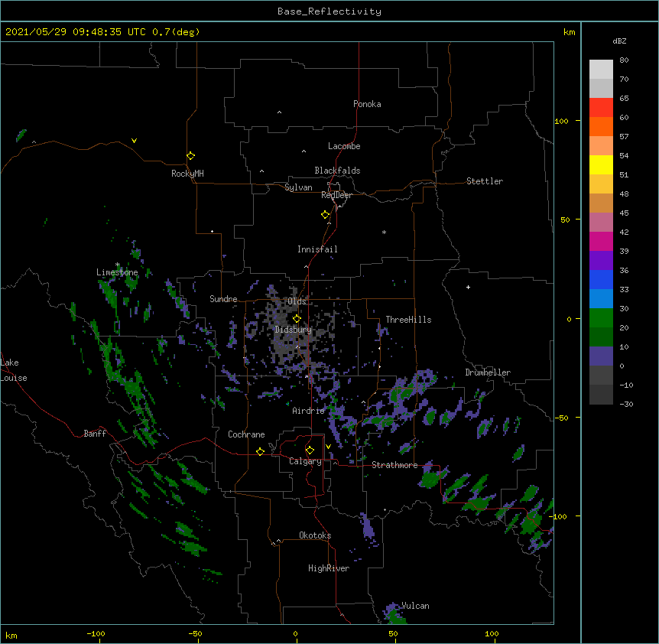The height and width of the screenshot is (644, 659).
Task: Click the Airdrie label
Action: pos(309,411)
